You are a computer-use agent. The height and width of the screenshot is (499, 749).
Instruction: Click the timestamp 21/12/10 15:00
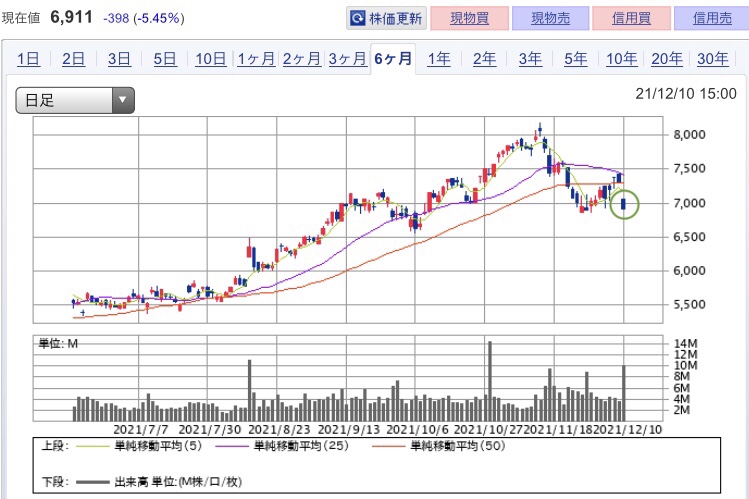686,94
